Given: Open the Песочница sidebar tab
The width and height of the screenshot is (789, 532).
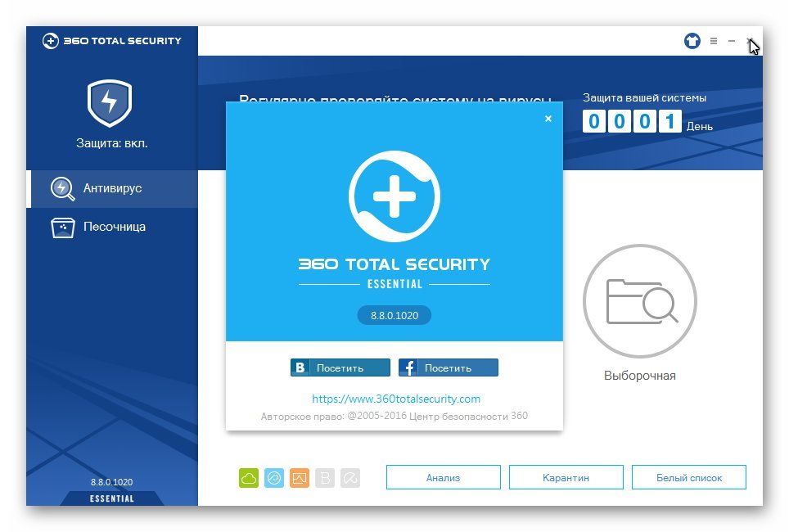Looking at the screenshot, I should (111, 227).
